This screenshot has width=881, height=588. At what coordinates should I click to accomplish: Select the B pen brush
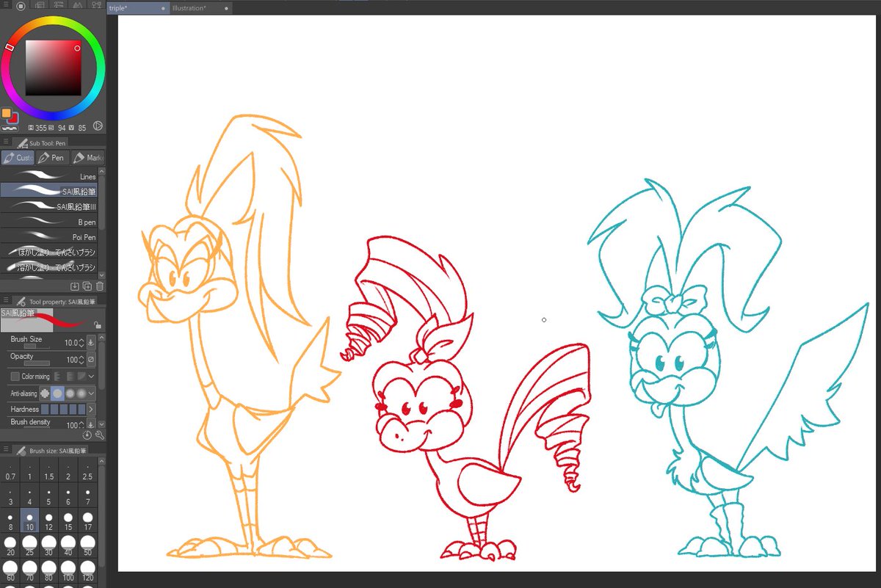[x=49, y=222]
